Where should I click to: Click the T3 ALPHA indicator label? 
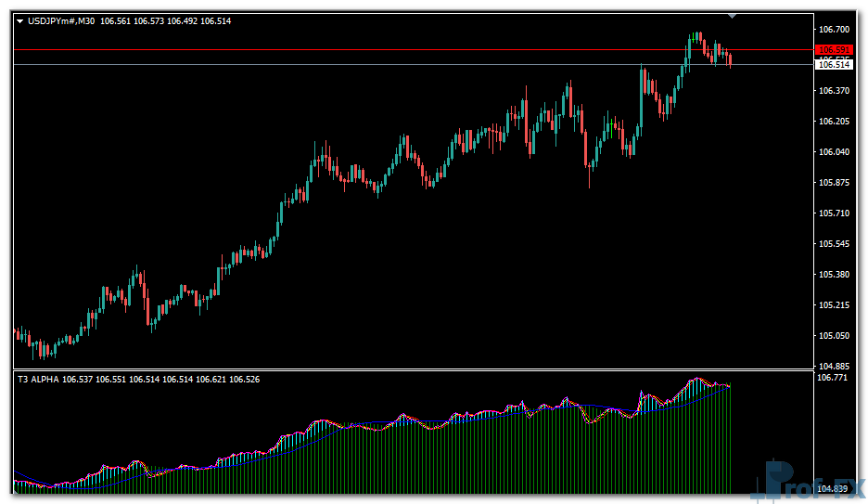coord(38,379)
